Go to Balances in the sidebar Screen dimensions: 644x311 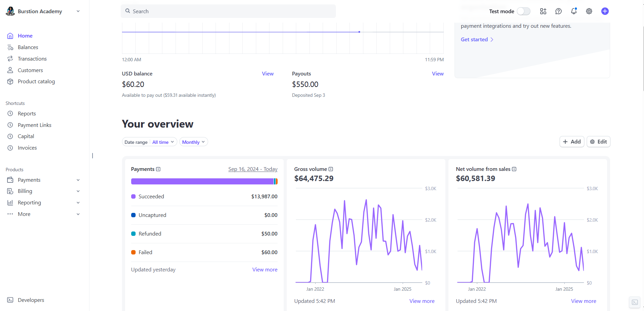(x=28, y=47)
